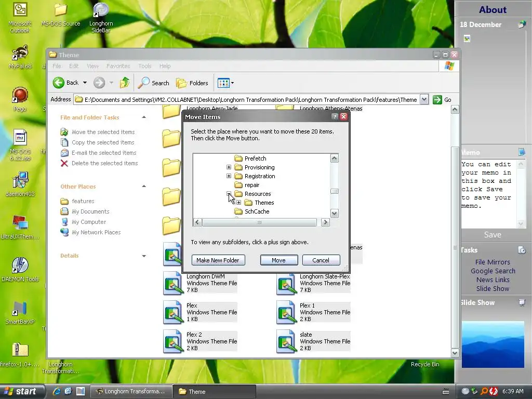Screen dimensions: 532x399
Task: Collapse the File and Folder Tasks section
Action: click(x=144, y=117)
